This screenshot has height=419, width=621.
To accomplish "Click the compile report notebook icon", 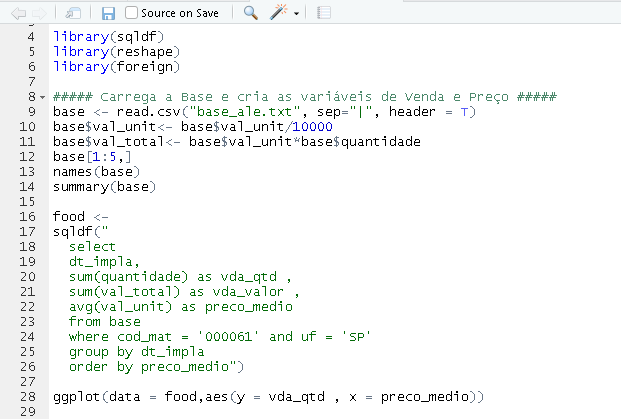I will pyautogui.click(x=323, y=13).
